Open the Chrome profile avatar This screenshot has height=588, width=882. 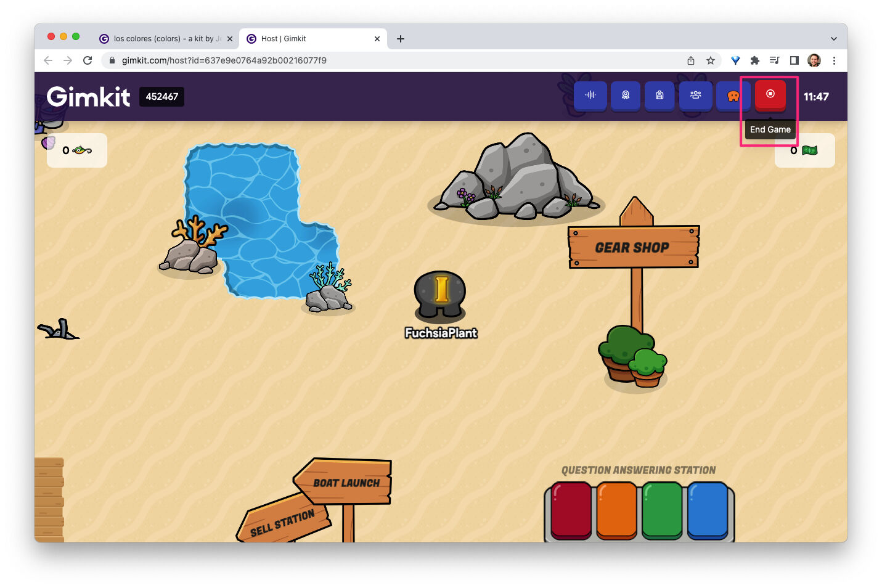(814, 60)
